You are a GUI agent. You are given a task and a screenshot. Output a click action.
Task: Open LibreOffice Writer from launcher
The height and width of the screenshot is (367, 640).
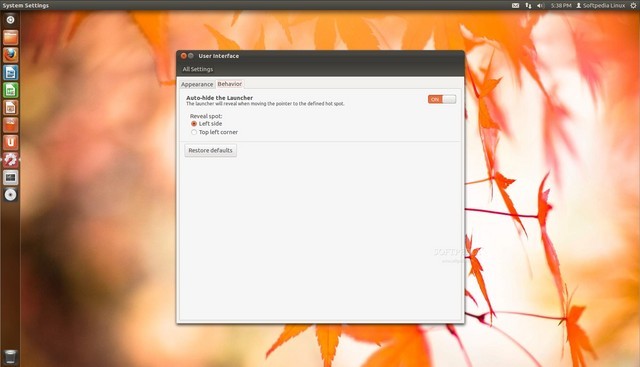[10, 72]
